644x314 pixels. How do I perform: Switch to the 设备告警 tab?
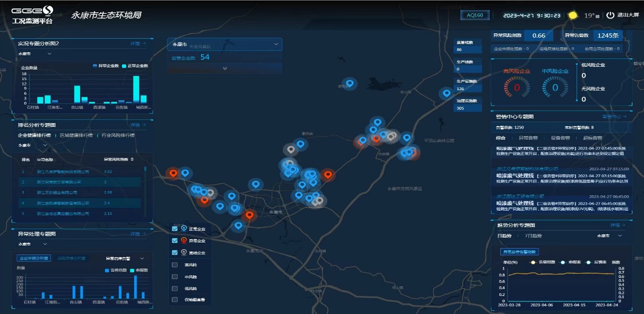(x=560, y=138)
